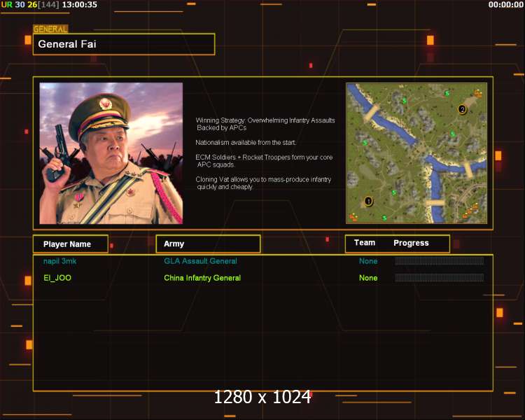Click Nationalism available from the start text
This screenshot has height=420, width=525.
pos(246,142)
